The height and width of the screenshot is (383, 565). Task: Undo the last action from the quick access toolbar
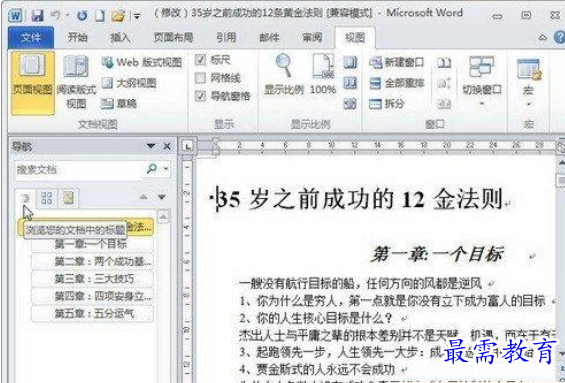click(56, 15)
